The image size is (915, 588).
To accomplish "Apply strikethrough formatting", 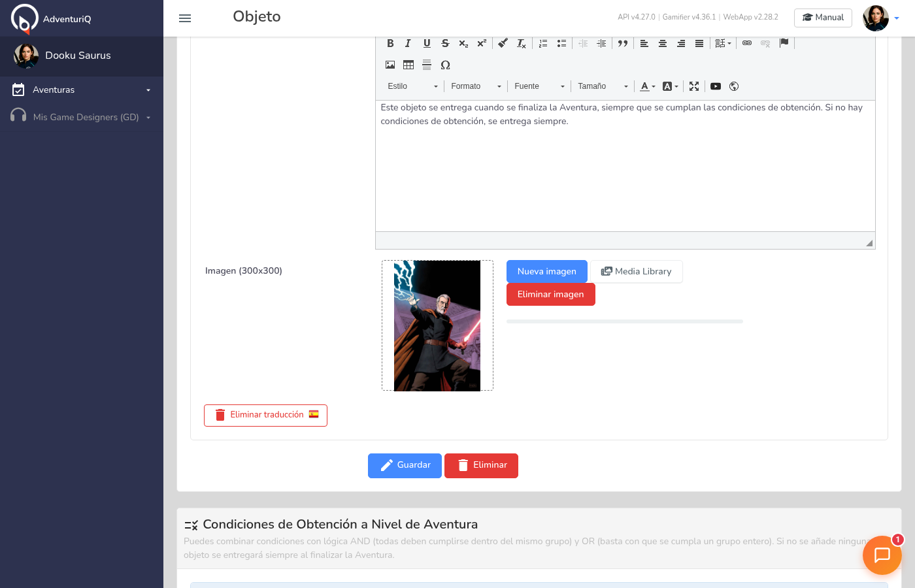I will (445, 43).
